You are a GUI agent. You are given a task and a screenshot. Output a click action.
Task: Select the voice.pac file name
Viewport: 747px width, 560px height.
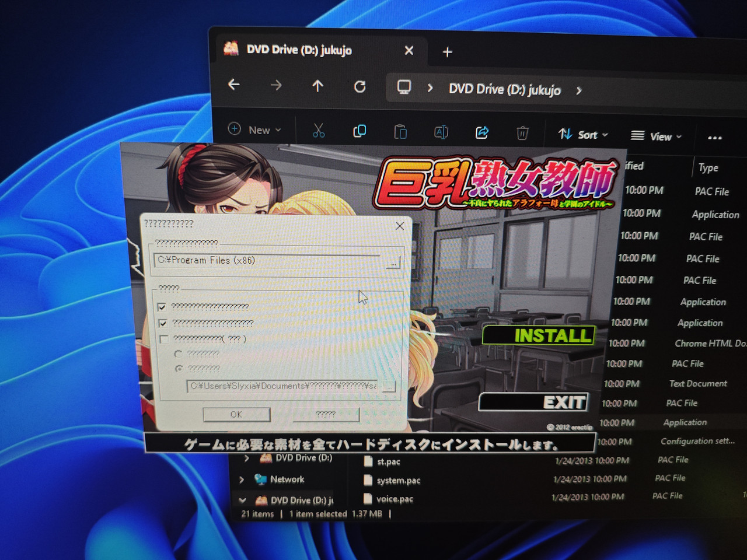(x=395, y=499)
